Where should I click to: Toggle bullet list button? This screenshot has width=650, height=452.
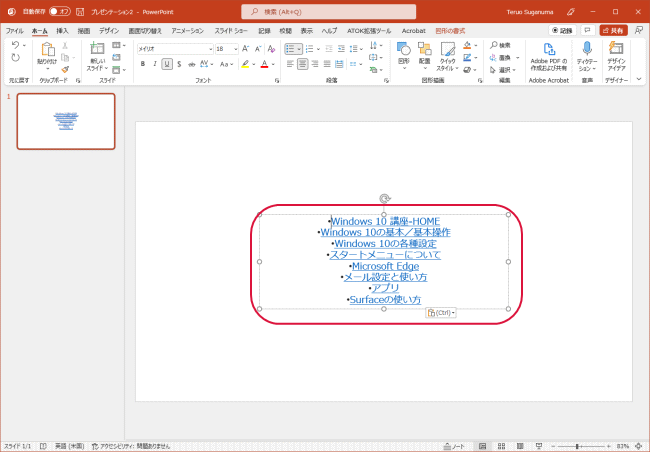[291, 49]
